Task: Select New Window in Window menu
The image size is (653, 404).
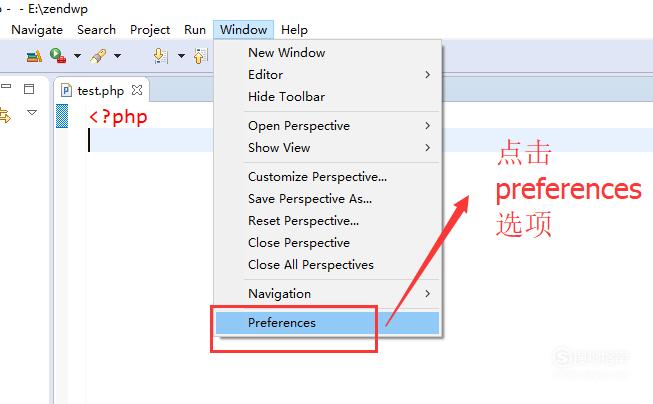Action: click(x=327, y=53)
